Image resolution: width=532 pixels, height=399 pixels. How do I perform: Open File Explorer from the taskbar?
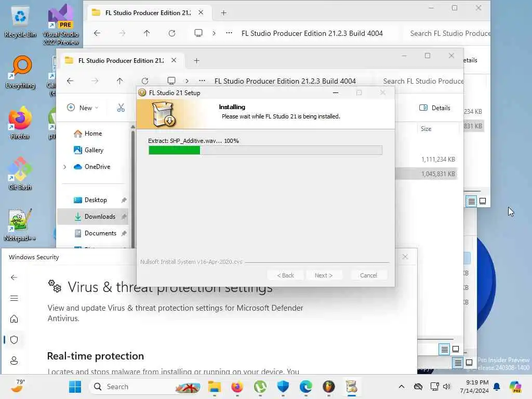[x=215, y=387]
